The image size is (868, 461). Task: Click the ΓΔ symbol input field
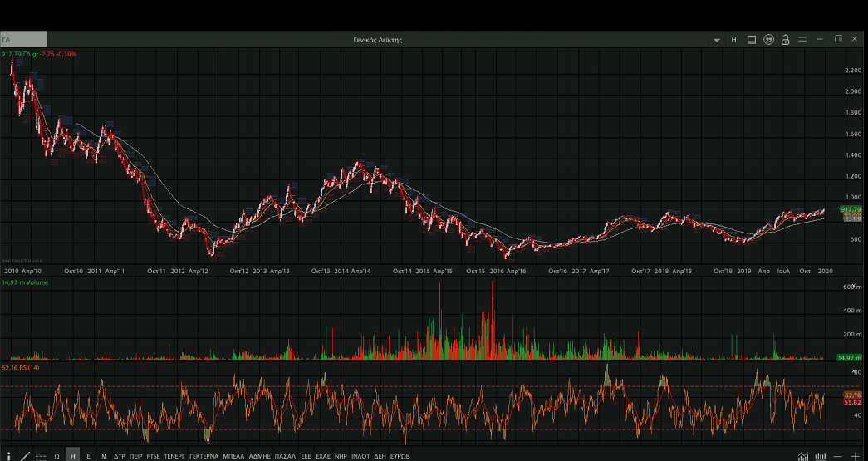coord(24,40)
